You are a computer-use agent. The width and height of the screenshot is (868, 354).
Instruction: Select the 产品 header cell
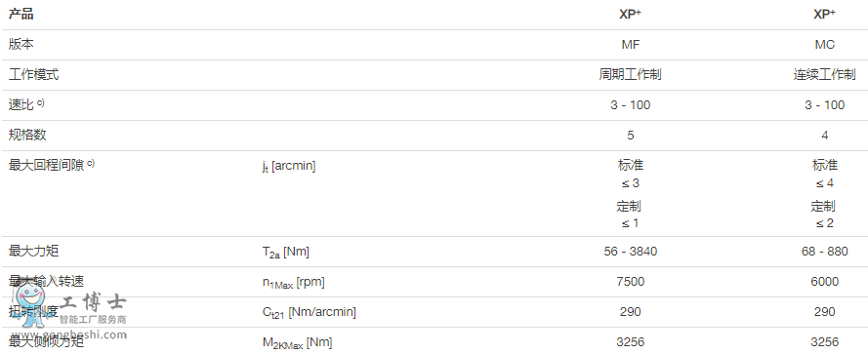tap(21, 15)
